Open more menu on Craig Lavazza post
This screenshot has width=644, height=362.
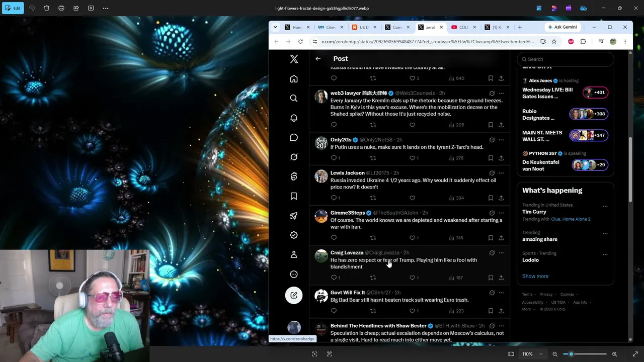[x=501, y=253]
